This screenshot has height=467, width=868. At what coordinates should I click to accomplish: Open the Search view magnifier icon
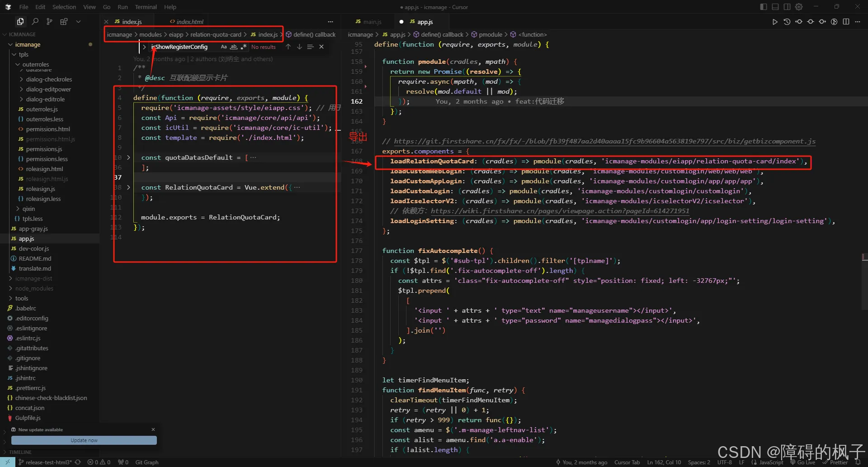tap(35, 21)
